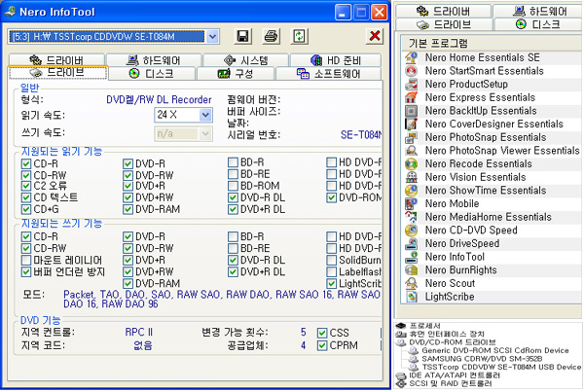This screenshot has height=392, width=584.
Task: Click RPC II region control value
Action: tap(138, 332)
